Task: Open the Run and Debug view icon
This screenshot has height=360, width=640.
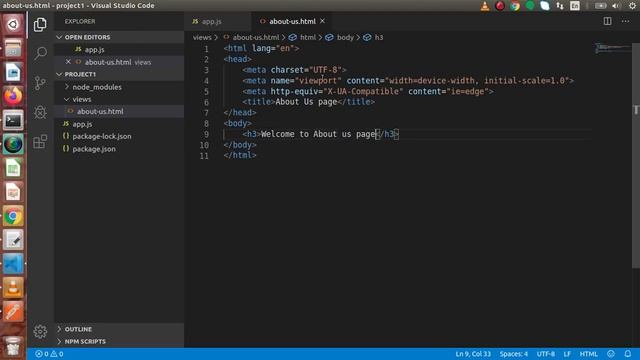Action: click(x=40, y=112)
